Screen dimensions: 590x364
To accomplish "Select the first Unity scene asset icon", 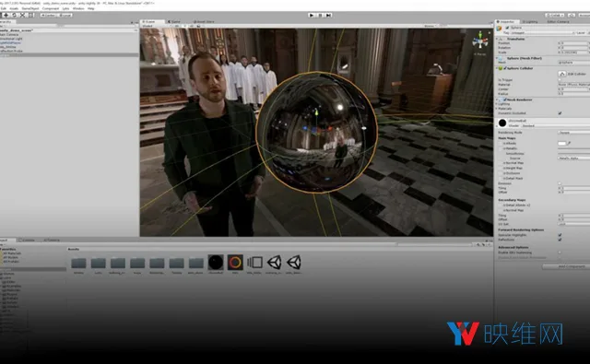I will click(x=275, y=263).
